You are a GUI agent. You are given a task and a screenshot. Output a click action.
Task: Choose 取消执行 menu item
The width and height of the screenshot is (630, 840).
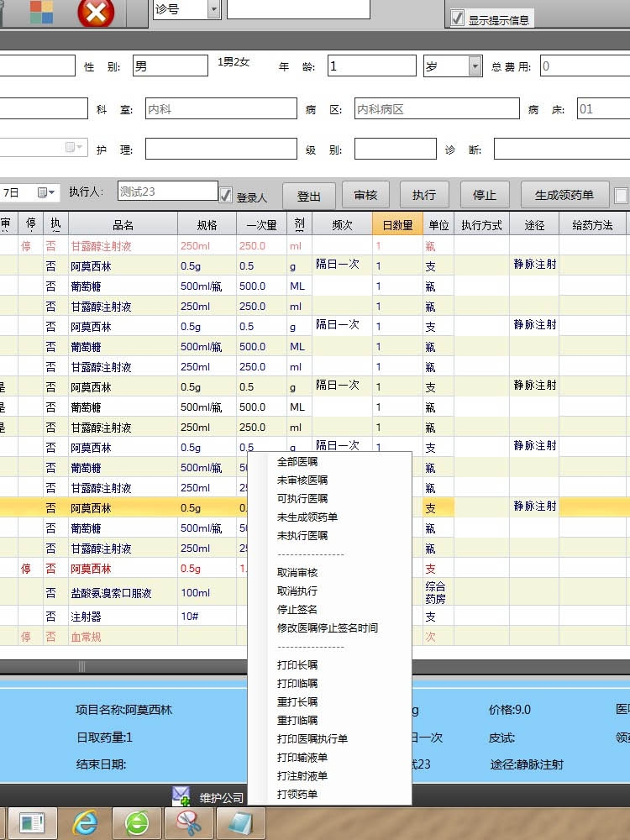pos(297,591)
